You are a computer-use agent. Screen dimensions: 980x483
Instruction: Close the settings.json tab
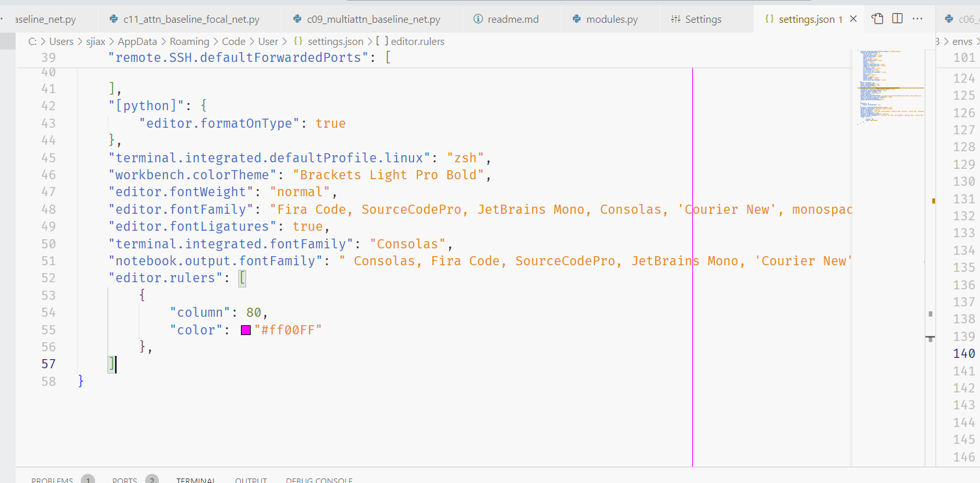point(853,19)
